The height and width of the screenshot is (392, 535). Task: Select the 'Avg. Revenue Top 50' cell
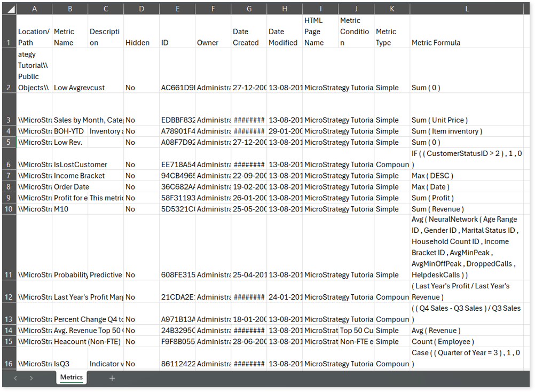click(70, 331)
